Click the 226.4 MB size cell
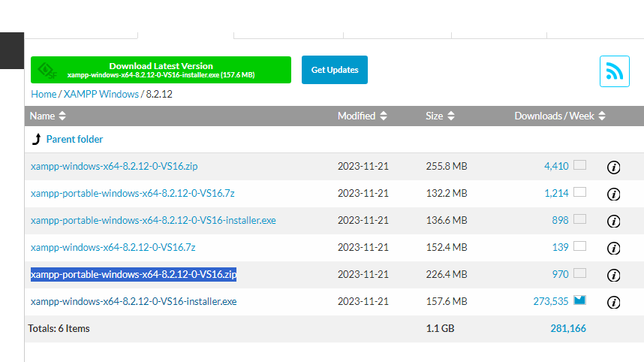The width and height of the screenshot is (644, 362). click(x=447, y=274)
